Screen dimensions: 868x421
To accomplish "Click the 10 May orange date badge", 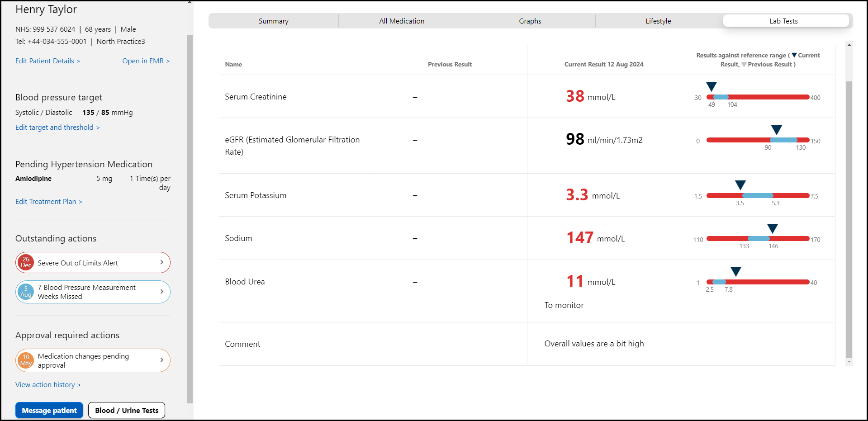I will click(26, 360).
